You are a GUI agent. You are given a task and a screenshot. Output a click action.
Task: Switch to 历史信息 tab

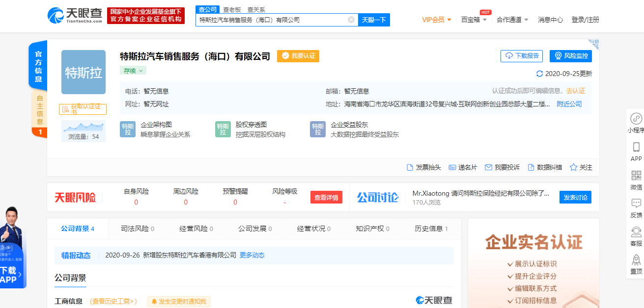click(431, 229)
